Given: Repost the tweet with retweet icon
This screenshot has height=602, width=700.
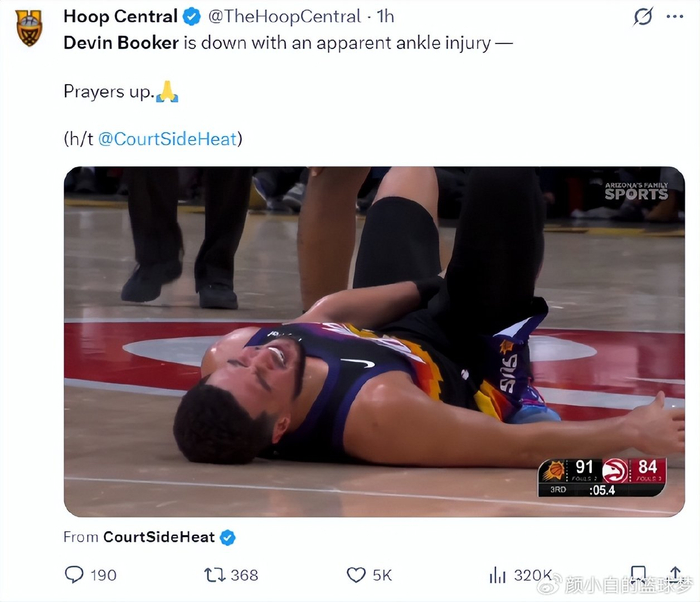Looking at the screenshot, I should click(214, 574).
